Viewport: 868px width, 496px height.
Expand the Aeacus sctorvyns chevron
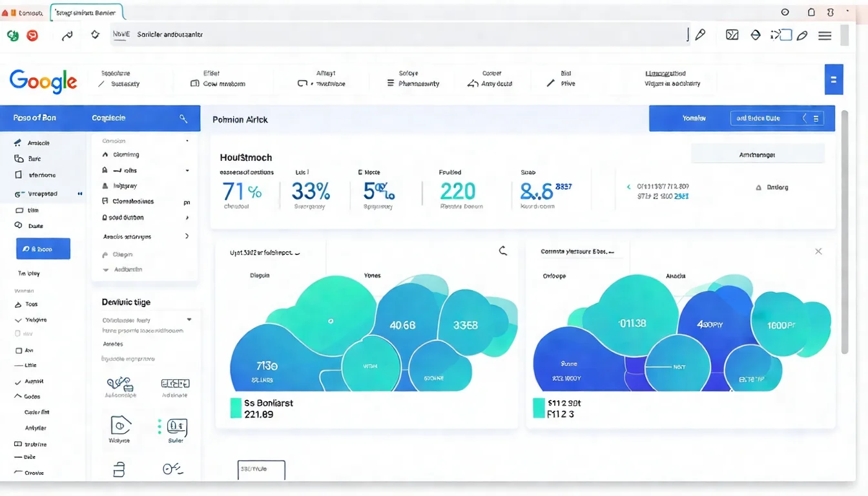point(187,236)
